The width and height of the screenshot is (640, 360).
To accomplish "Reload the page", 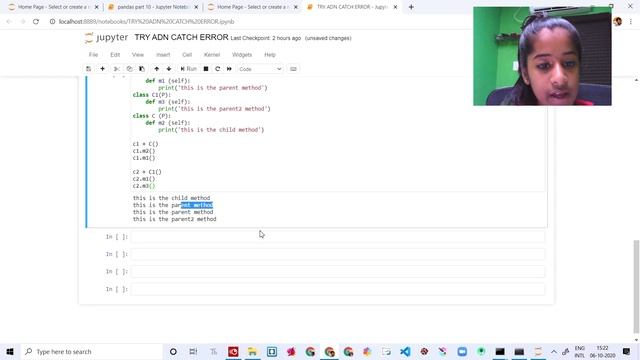I will (x=36, y=22).
